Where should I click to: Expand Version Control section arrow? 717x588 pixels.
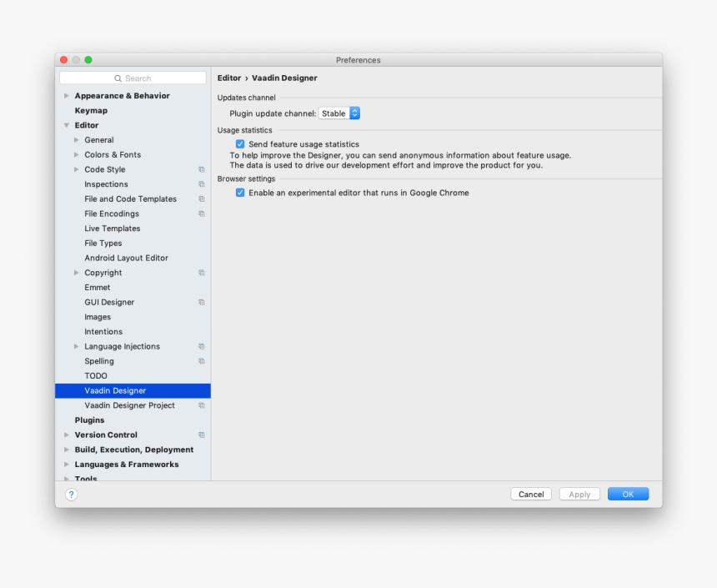(67, 435)
